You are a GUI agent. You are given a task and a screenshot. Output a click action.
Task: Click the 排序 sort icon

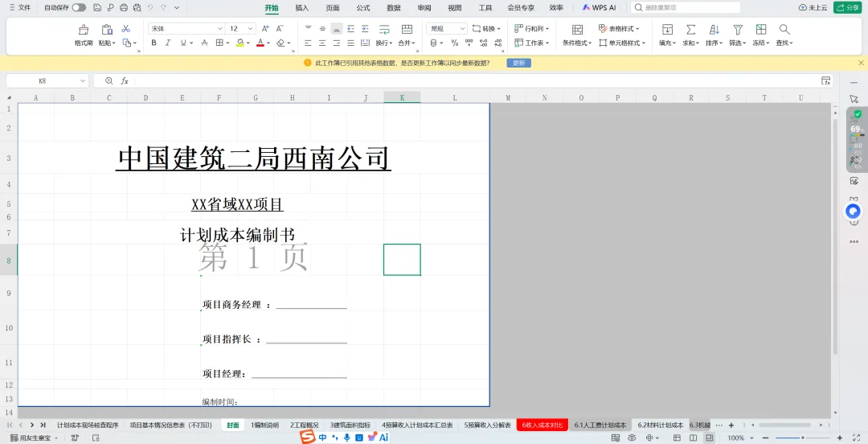(714, 30)
